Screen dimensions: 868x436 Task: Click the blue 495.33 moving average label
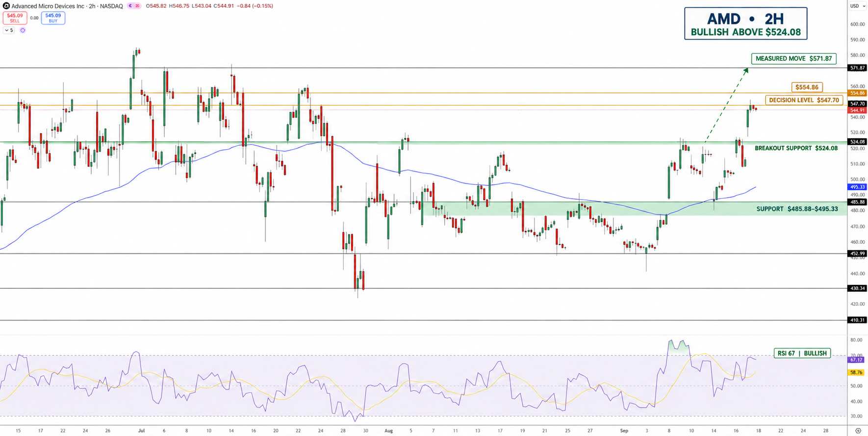click(857, 187)
